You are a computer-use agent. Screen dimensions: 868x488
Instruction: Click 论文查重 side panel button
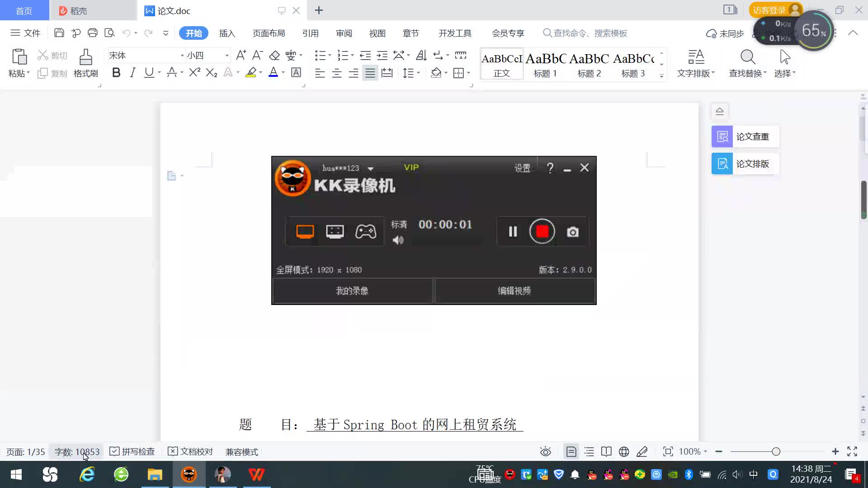pyautogui.click(x=745, y=136)
